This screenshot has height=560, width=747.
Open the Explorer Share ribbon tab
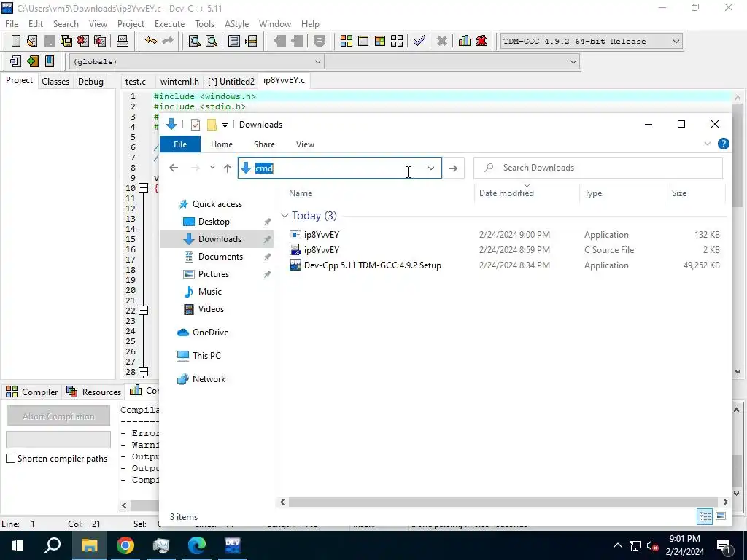pyautogui.click(x=264, y=144)
